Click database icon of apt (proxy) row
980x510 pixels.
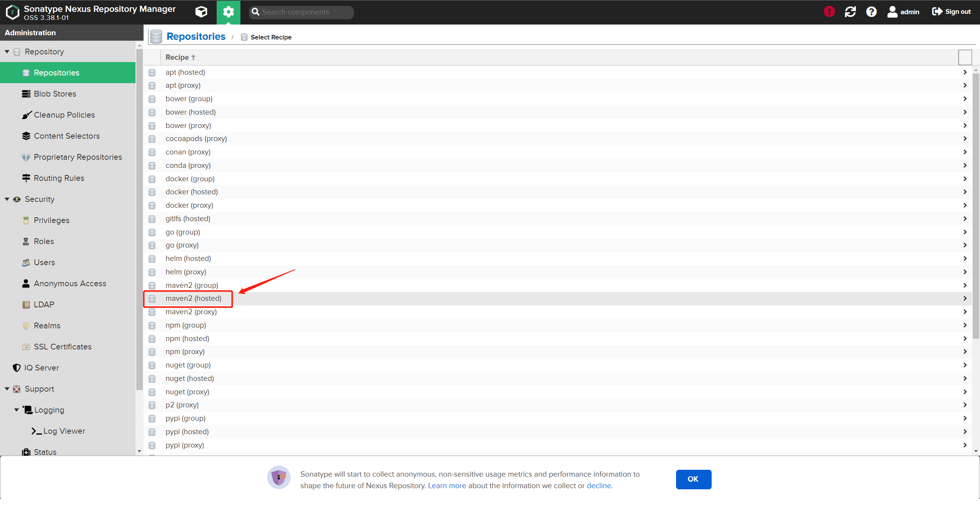click(152, 86)
